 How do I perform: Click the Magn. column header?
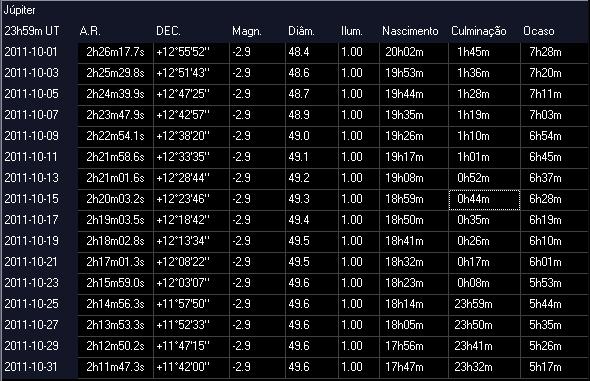[247, 31]
